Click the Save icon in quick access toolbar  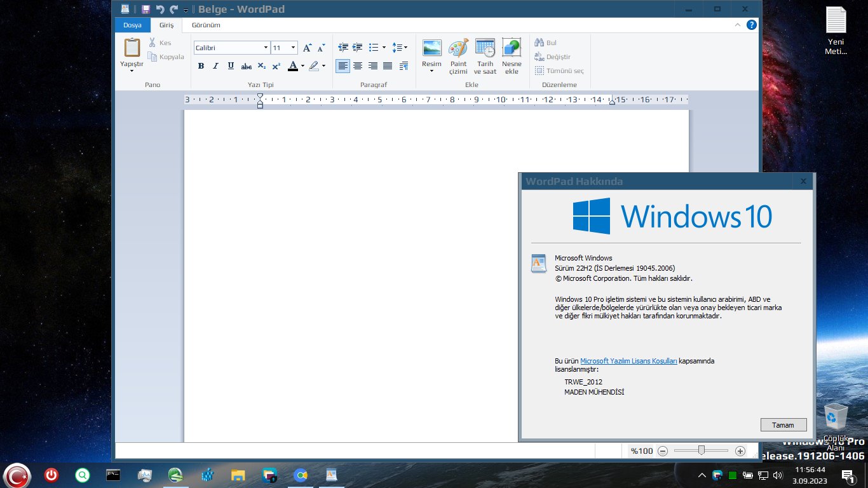click(x=146, y=10)
